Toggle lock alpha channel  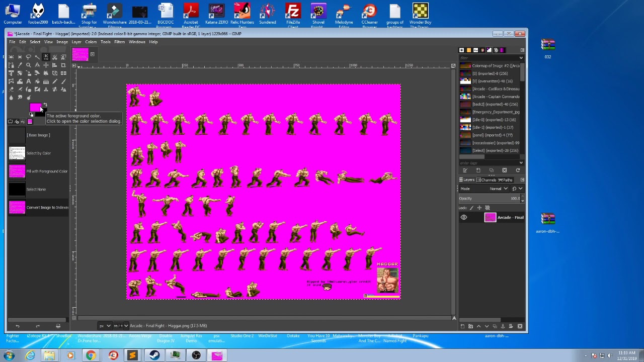point(488,208)
